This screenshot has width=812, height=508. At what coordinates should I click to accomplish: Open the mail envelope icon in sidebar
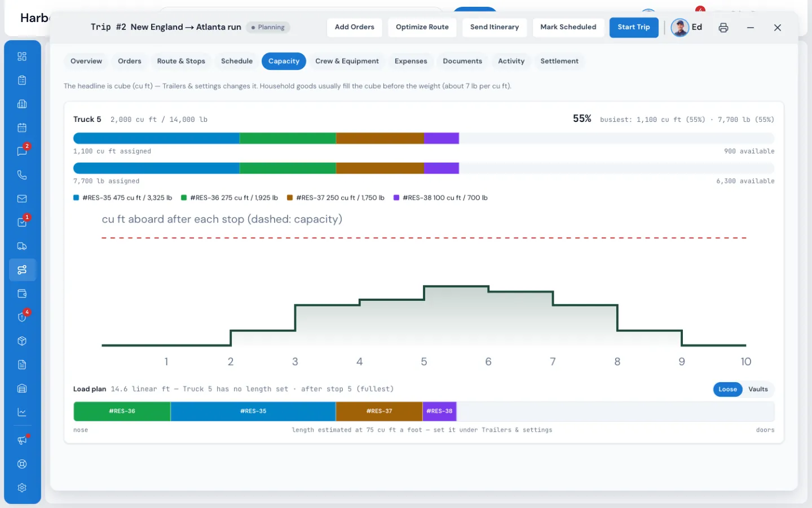click(22, 199)
